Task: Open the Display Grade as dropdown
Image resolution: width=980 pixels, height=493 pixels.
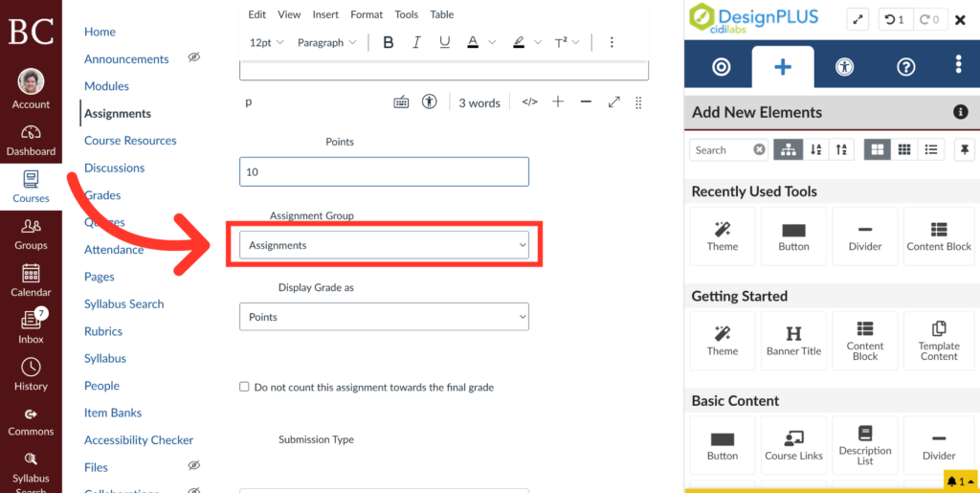Action: tap(385, 317)
